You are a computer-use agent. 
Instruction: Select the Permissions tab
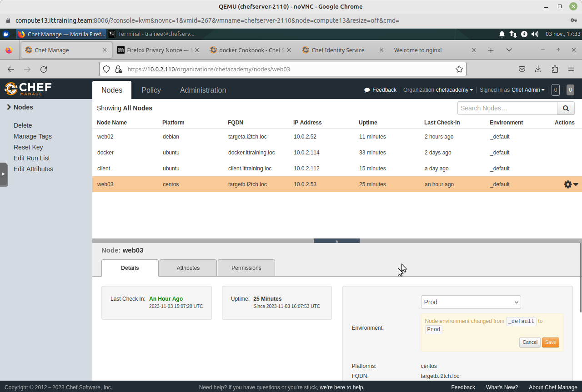click(246, 268)
